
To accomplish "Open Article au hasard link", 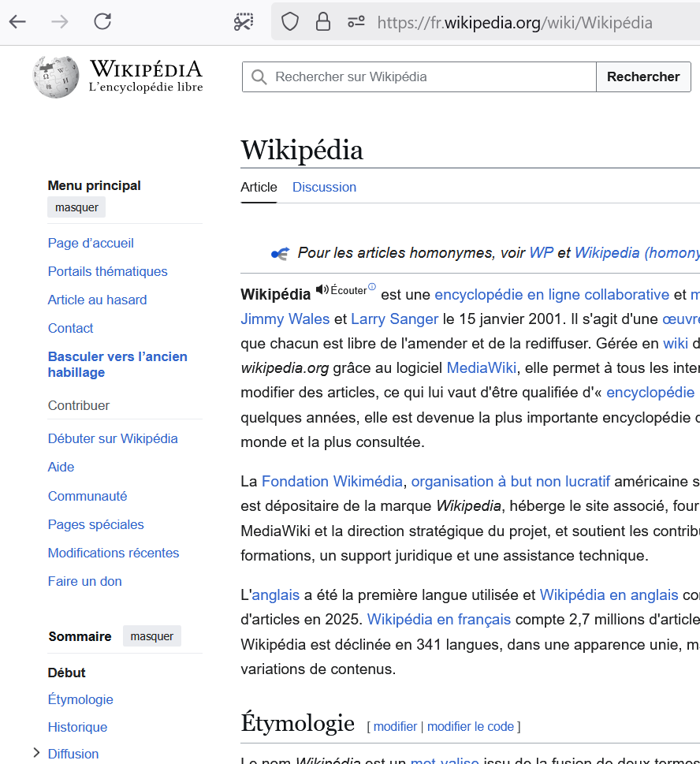I will click(x=97, y=300).
